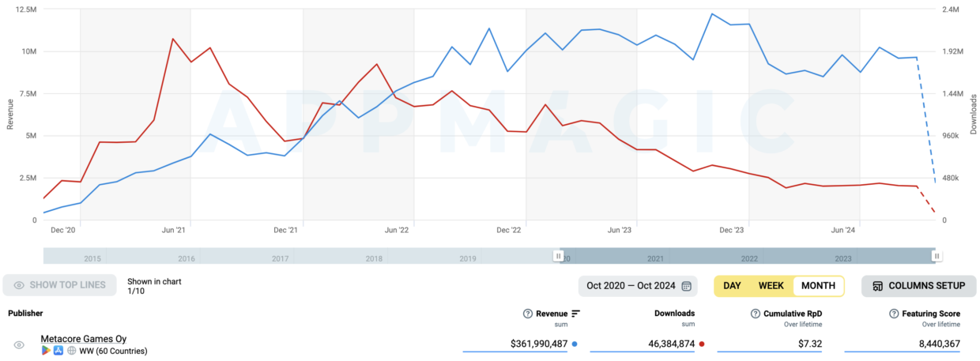Image resolution: width=980 pixels, height=361 pixels.
Task: Click the Revenue help question mark icon
Action: point(528,314)
